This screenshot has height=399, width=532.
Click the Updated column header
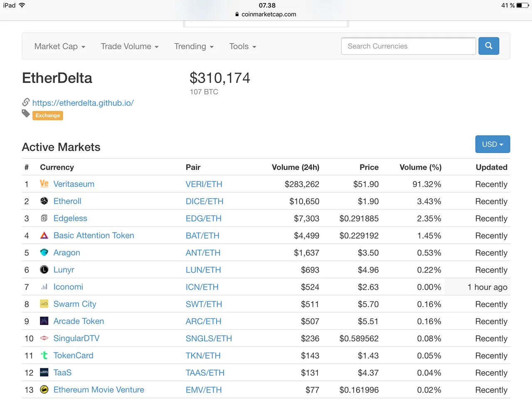tap(492, 167)
